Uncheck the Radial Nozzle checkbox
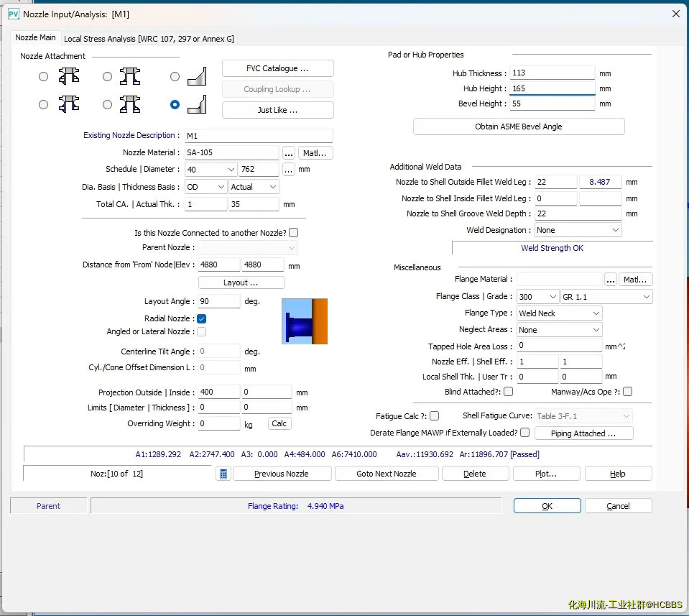This screenshot has width=689, height=616. 202,318
